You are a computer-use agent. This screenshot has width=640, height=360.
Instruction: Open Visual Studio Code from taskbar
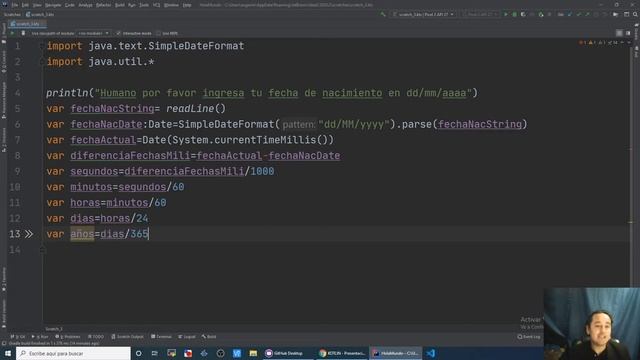point(431,353)
